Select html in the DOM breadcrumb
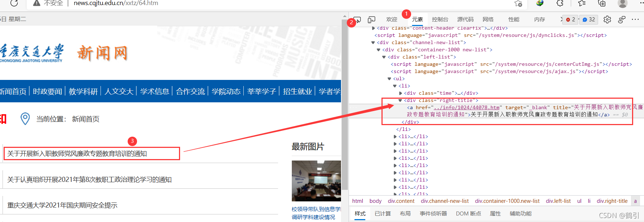 (x=358, y=201)
